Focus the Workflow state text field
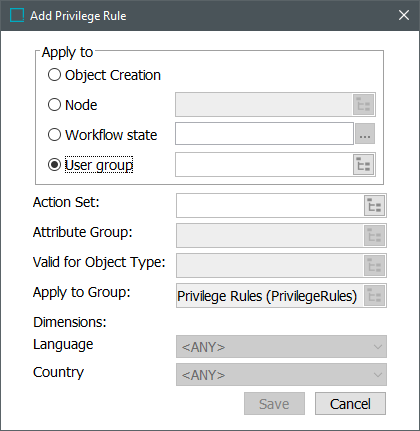 pos(264,134)
